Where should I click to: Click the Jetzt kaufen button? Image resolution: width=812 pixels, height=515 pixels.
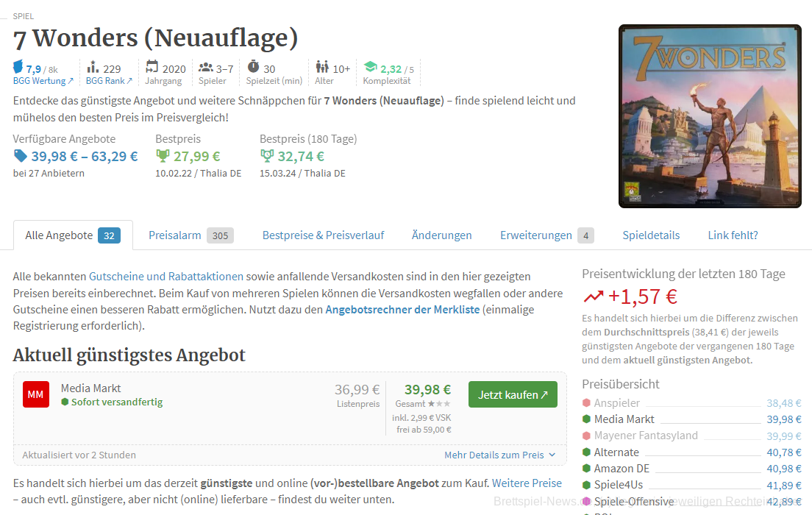click(x=513, y=394)
